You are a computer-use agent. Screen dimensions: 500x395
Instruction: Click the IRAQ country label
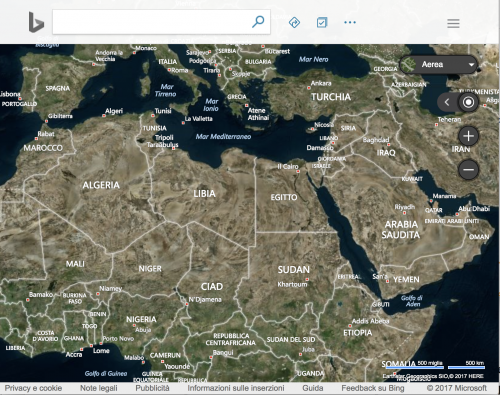tap(386, 153)
